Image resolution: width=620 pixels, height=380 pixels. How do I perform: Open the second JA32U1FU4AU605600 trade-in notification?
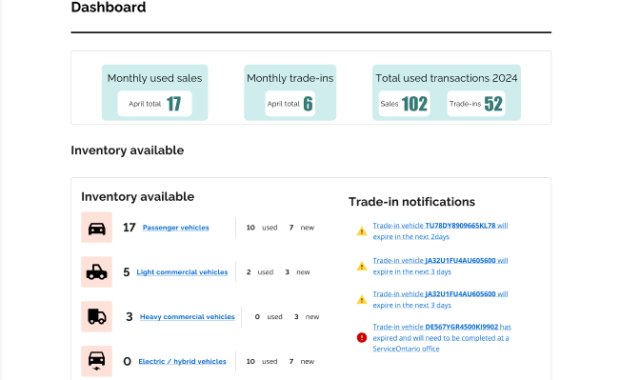tap(440, 300)
